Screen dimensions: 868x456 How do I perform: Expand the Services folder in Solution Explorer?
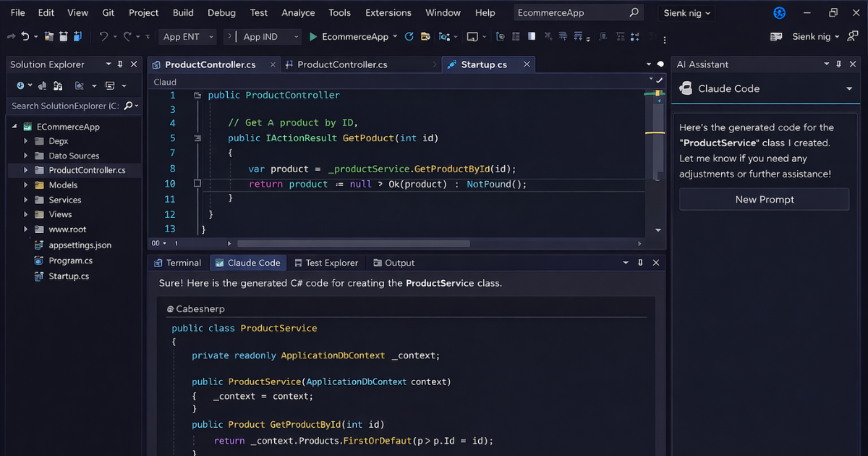click(x=24, y=199)
